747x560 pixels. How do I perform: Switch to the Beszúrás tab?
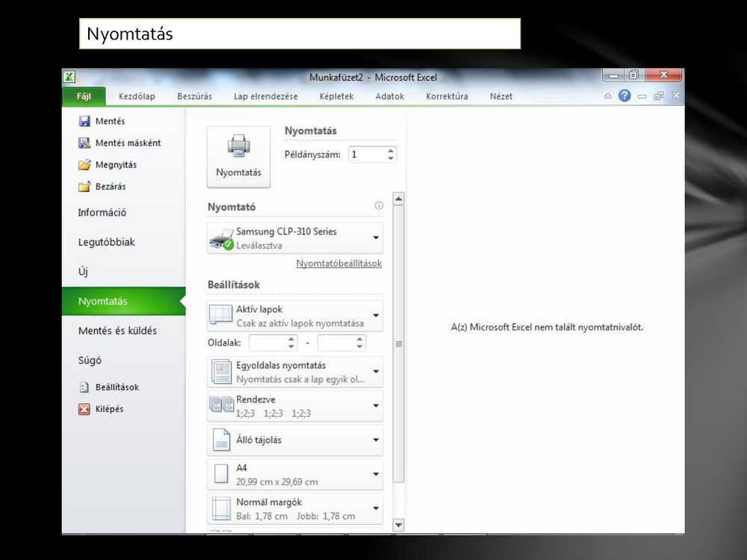tap(194, 96)
